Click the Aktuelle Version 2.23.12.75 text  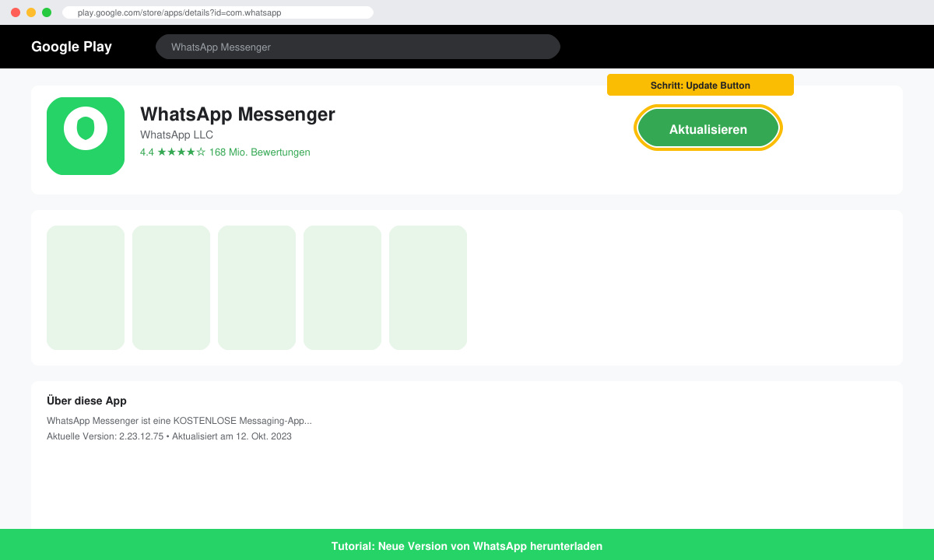tap(105, 436)
